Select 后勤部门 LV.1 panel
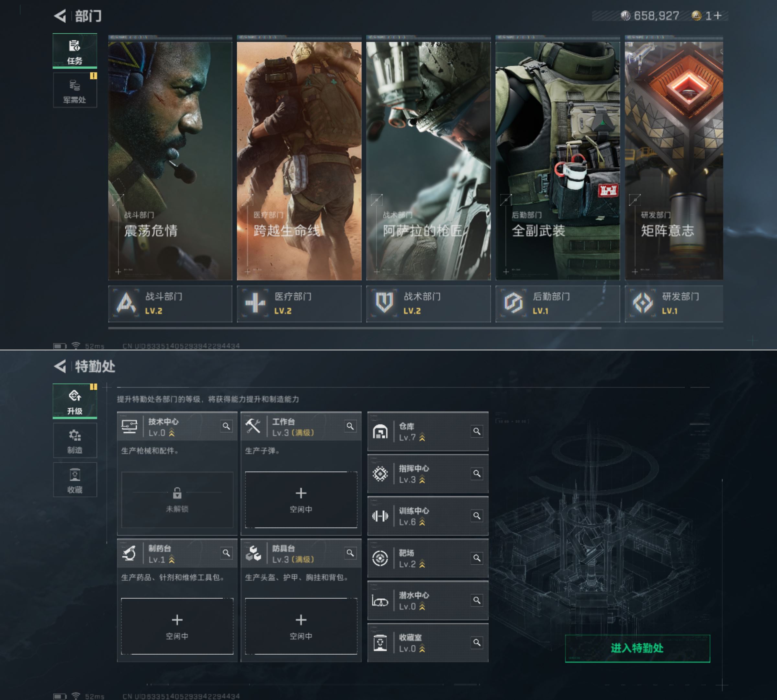Viewport: 777px width, 700px height. pyautogui.click(x=558, y=303)
